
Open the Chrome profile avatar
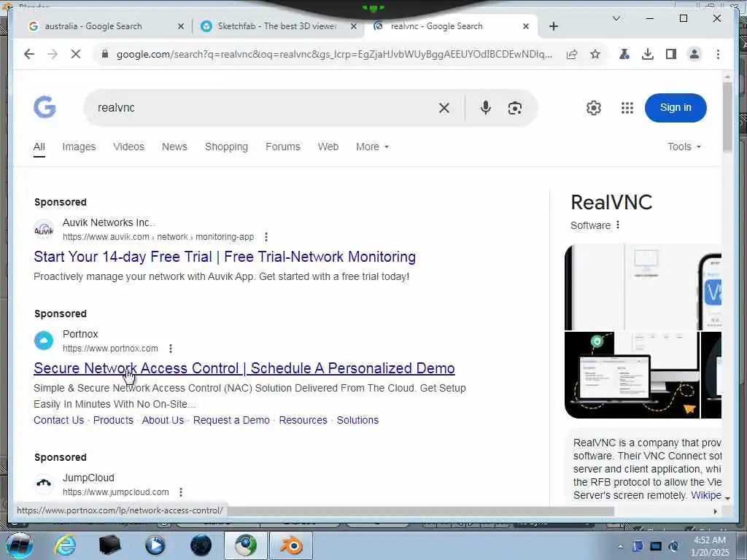pyautogui.click(x=694, y=54)
